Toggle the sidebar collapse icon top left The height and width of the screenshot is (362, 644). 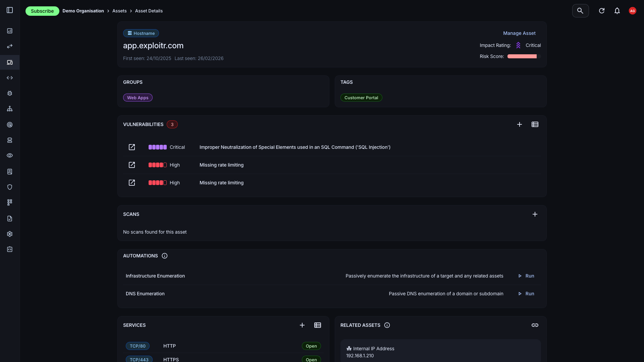10,10
